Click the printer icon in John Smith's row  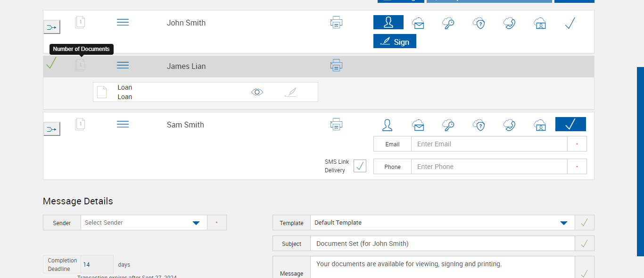click(336, 22)
